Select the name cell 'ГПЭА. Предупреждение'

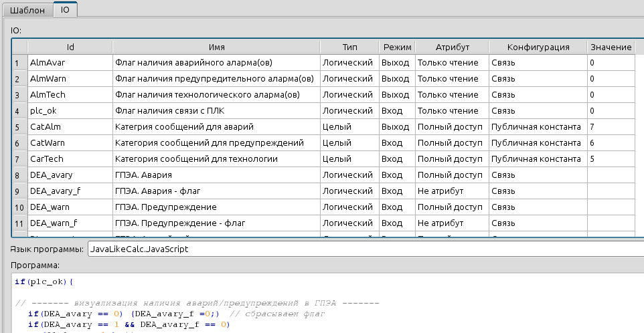click(x=216, y=207)
